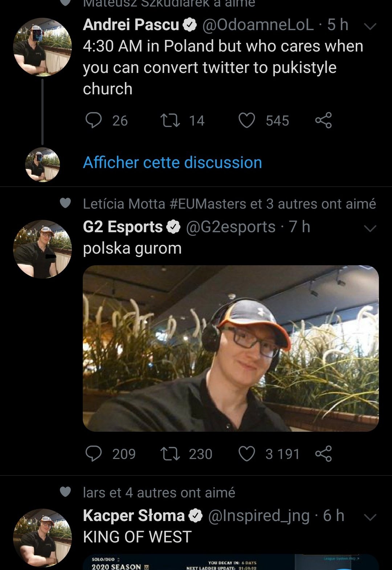
Task: Open the G2 Esports tweet options chevron
Action: tap(370, 228)
